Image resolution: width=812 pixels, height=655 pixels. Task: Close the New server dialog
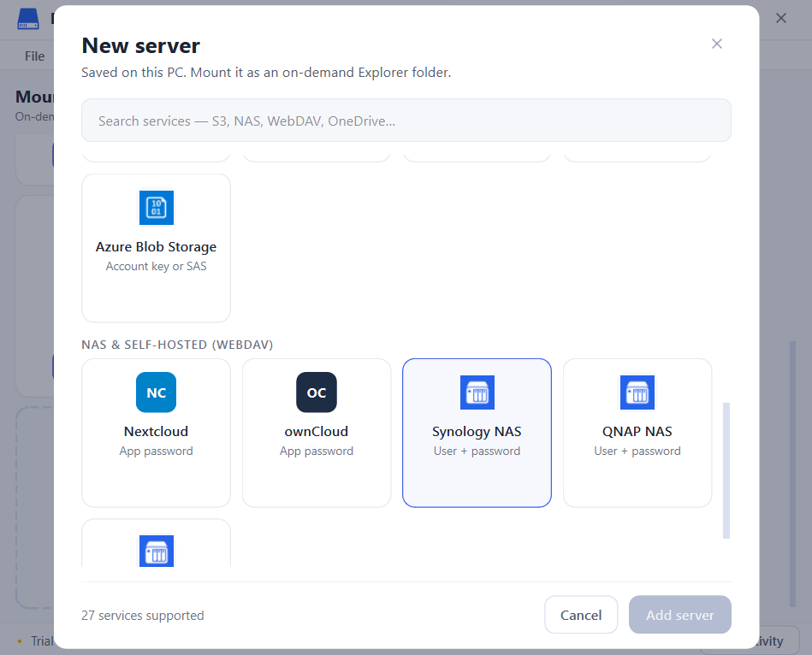point(717,44)
